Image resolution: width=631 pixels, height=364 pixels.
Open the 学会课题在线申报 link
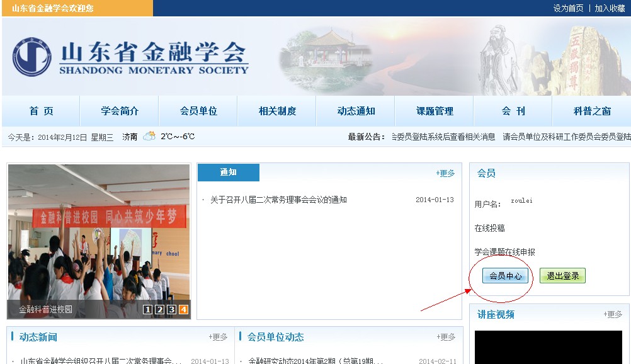pyautogui.click(x=504, y=252)
